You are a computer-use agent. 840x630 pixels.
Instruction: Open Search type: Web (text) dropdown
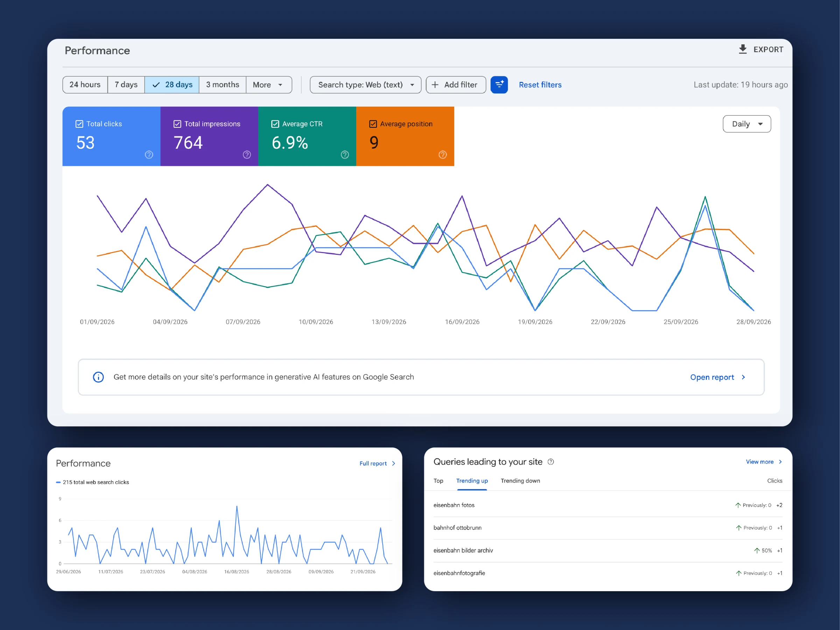(x=365, y=85)
